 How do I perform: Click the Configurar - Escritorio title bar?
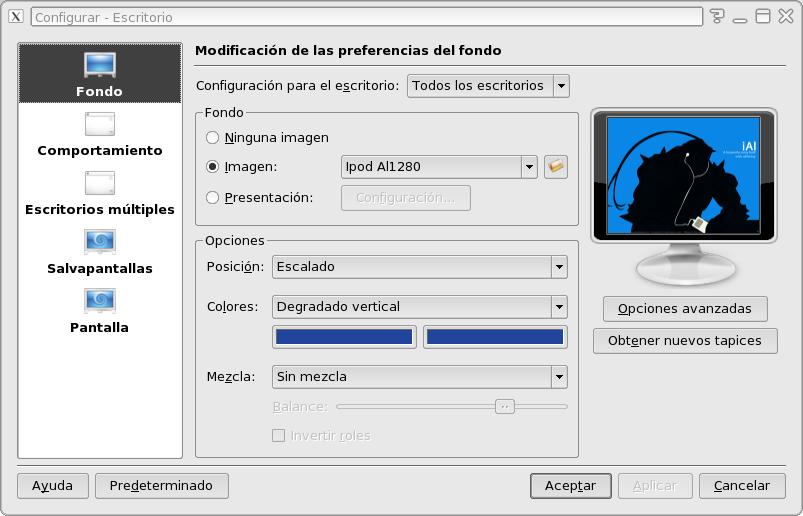click(367, 17)
